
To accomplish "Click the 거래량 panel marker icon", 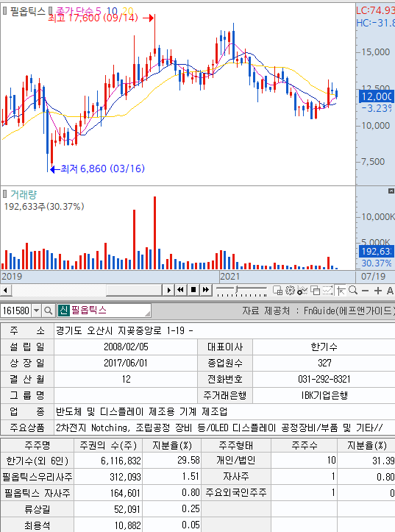I will 4,194.
